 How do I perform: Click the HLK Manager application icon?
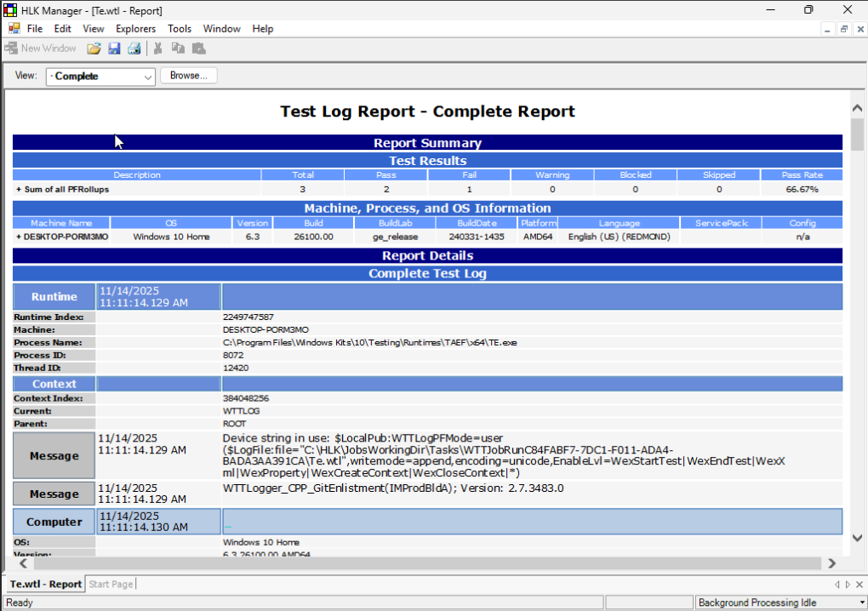pyautogui.click(x=9, y=10)
